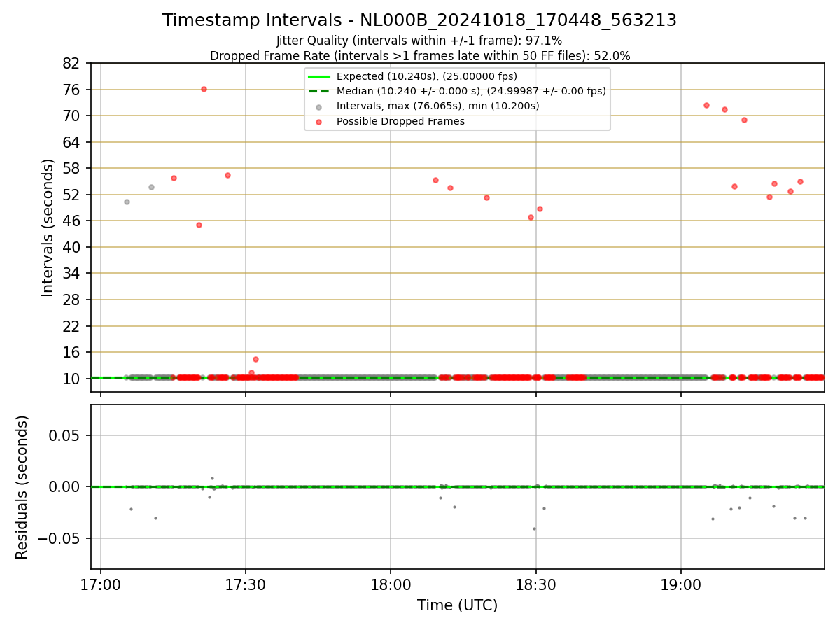Image resolution: width=840 pixels, height=630 pixels.
Task: Click the red dot marker in the legend
Action: click(x=319, y=122)
